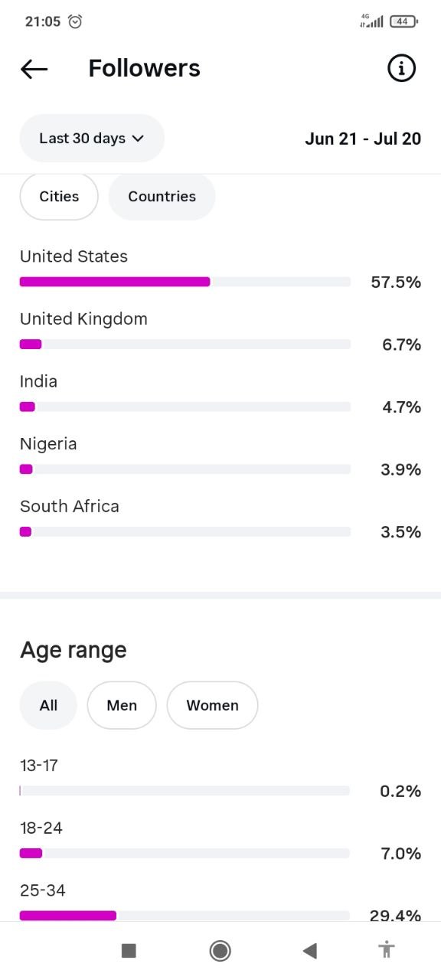441x980 pixels.
Task: Tap the battery indicator icon
Action: (403, 21)
